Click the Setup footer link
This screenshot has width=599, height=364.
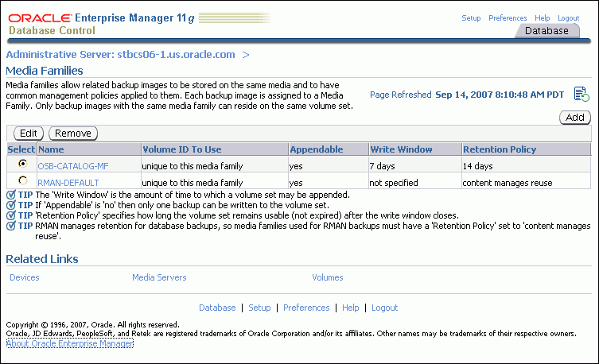tap(259, 308)
